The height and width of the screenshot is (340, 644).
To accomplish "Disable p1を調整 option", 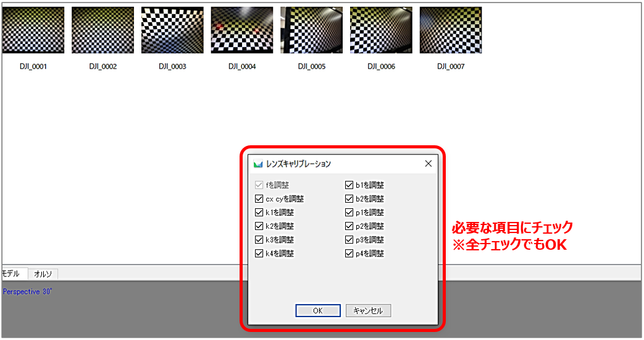I will tap(349, 213).
